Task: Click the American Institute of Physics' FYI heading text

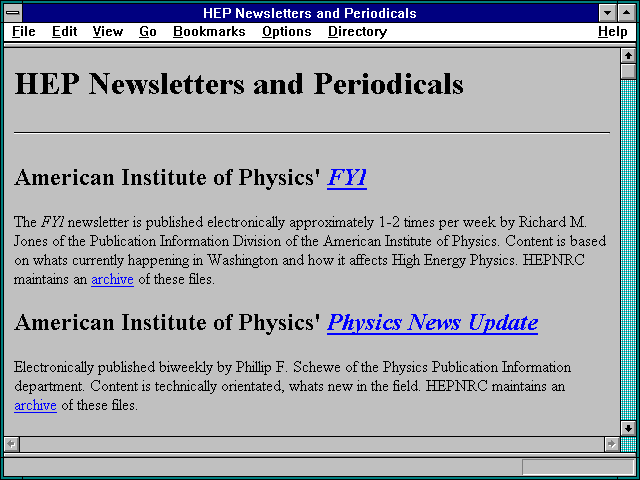Action: 190,178
